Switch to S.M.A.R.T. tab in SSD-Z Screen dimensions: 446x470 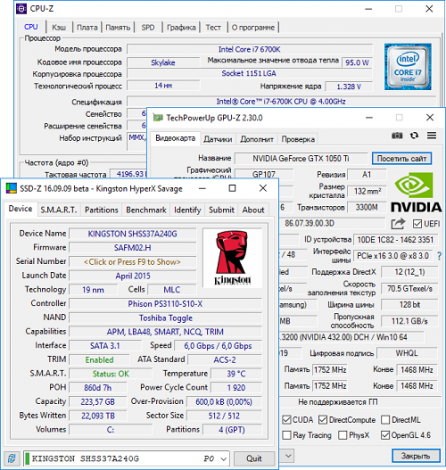(59, 210)
